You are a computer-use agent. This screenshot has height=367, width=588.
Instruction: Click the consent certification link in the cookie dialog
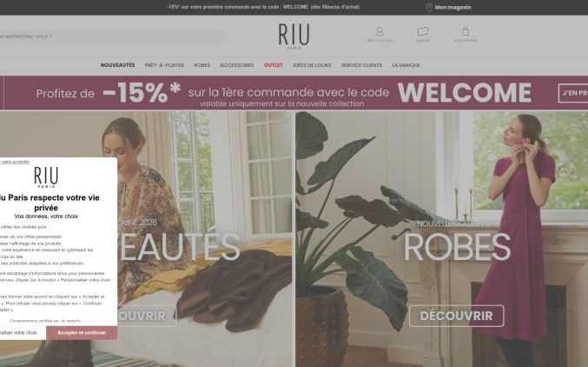coord(45,321)
